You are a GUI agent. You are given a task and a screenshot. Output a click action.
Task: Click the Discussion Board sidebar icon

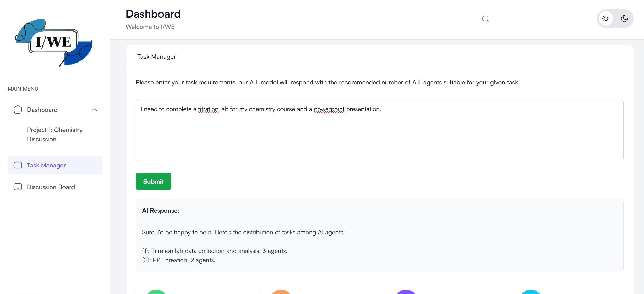[x=18, y=187]
